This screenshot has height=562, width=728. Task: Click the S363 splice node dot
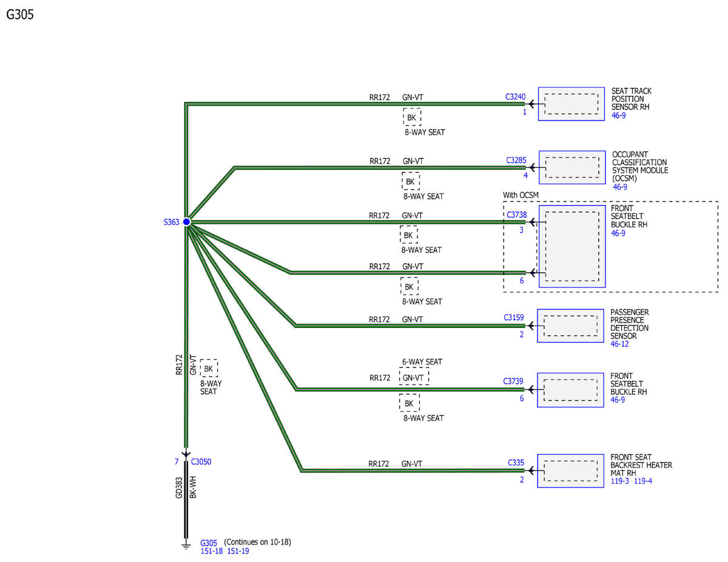(x=187, y=222)
